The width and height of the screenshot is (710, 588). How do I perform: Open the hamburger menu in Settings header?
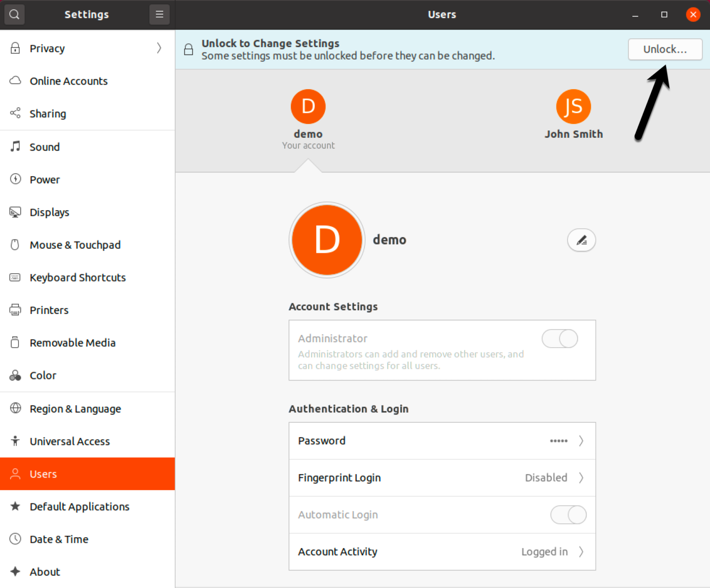pyautogui.click(x=159, y=14)
